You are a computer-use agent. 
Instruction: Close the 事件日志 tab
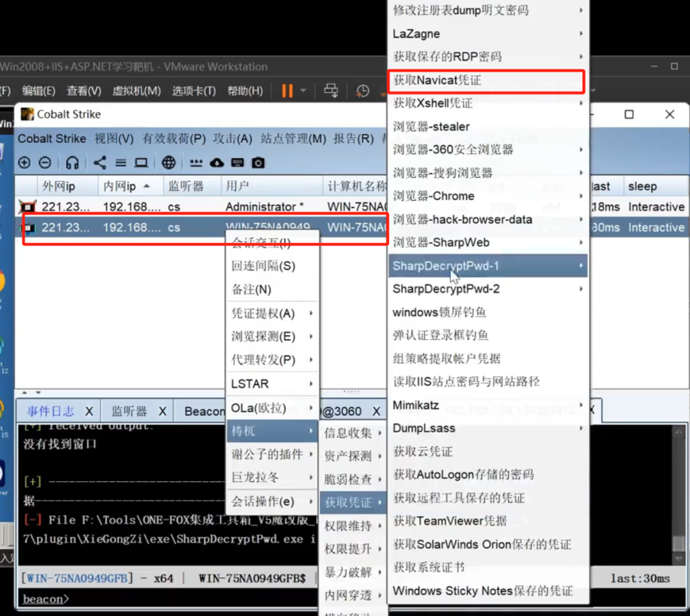(90, 411)
